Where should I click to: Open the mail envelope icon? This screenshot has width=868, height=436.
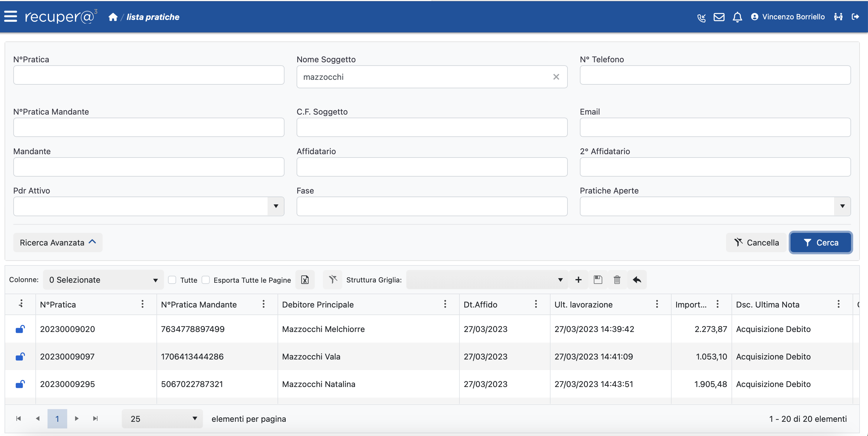719,17
